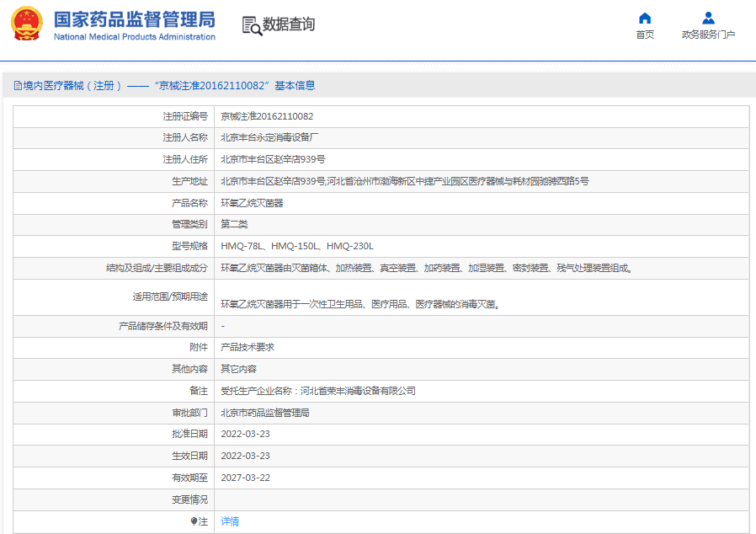Click the 结构及组成 composition description
The width and height of the screenshot is (756, 534).
(427, 268)
